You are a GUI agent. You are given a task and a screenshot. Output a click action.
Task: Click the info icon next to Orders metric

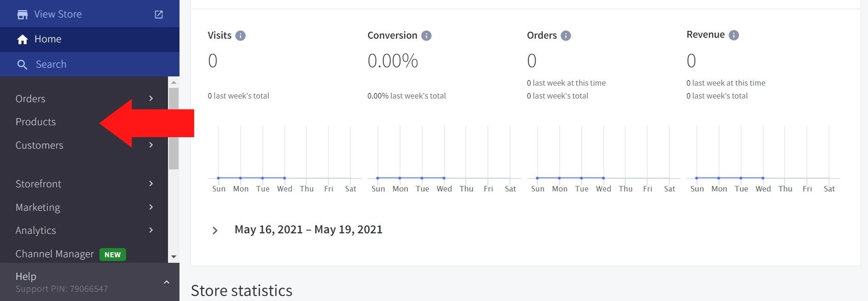(x=566, y=36)
